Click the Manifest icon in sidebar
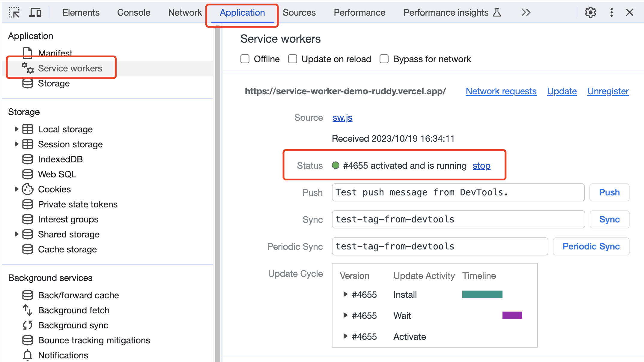The height and width of the screenshot is (362, 644). [27, 53]
